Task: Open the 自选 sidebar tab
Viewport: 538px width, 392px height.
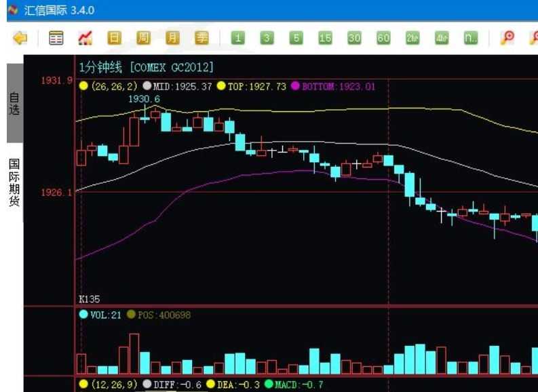Action: click(x=15, y=103)
